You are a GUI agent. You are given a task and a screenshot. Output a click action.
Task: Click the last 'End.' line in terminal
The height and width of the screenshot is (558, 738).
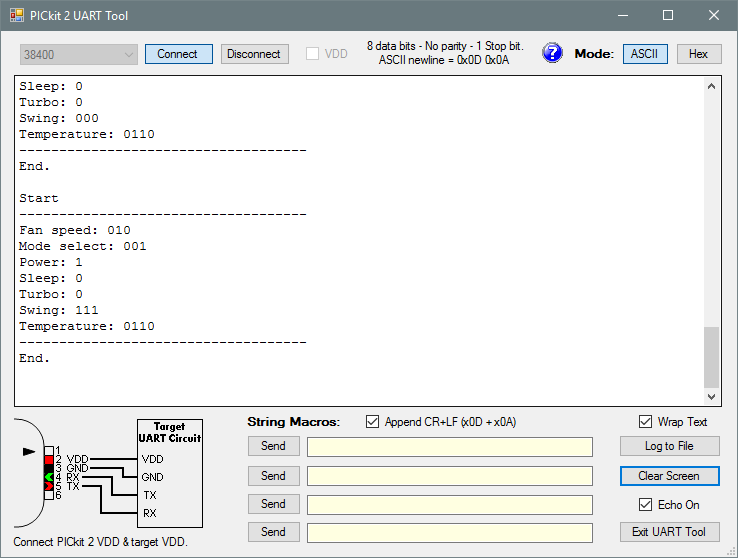34,358
